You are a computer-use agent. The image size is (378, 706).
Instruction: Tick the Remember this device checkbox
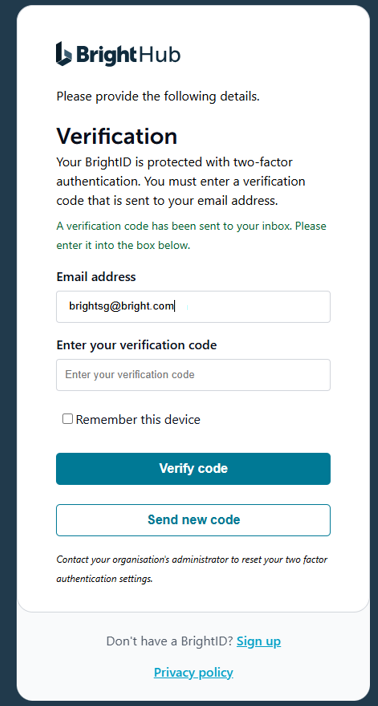tap(68, 419)
